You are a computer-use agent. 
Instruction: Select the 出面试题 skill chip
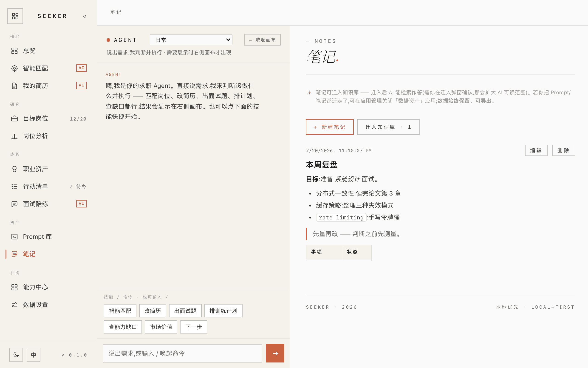[x=185, y=311]
